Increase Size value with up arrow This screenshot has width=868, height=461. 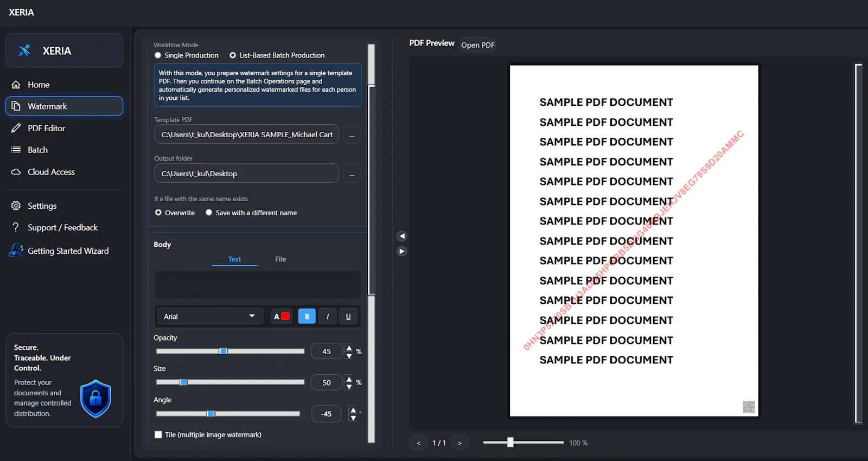tap(349, 379)
